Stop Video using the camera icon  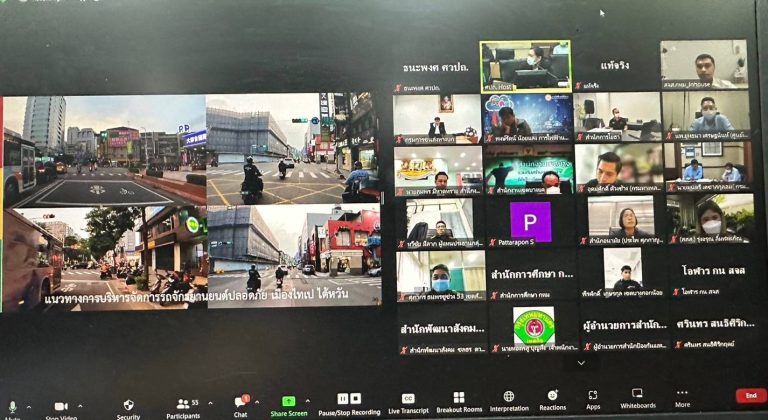click(61, 407)
